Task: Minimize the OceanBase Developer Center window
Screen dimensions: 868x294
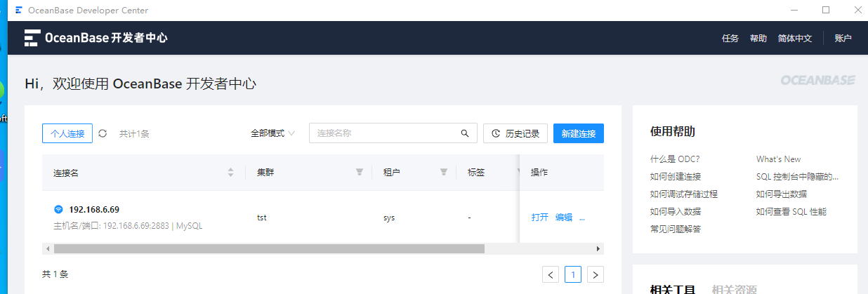Action: [794, 10]
